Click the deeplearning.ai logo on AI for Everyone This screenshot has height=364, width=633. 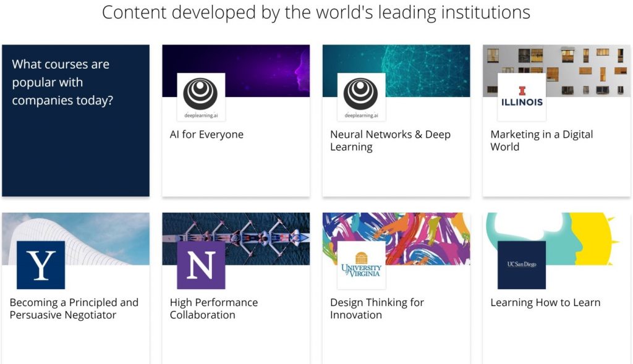pyautogui.click(x=201, y=97)
